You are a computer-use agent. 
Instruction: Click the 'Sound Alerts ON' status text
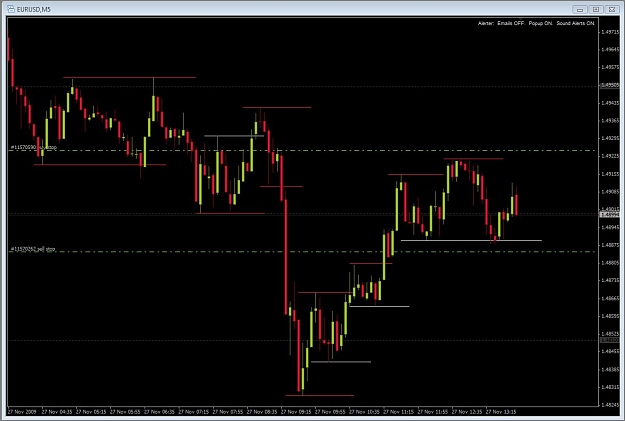point(575,23)
